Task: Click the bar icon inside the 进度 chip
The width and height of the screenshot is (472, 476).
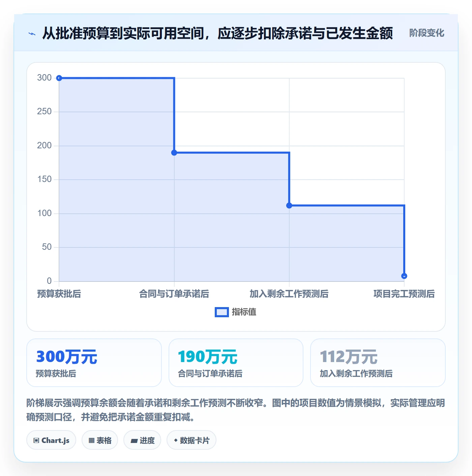Action: click(x=134, y=441)
